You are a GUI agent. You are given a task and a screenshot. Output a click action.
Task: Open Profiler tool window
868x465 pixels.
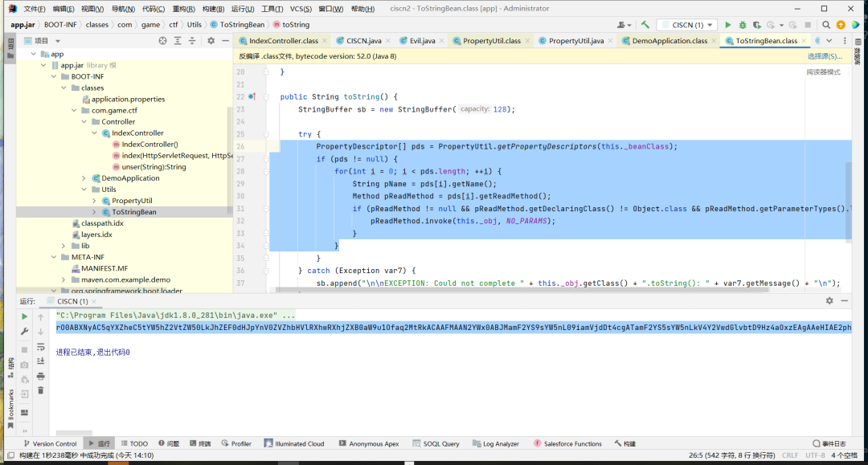(236, 443)
